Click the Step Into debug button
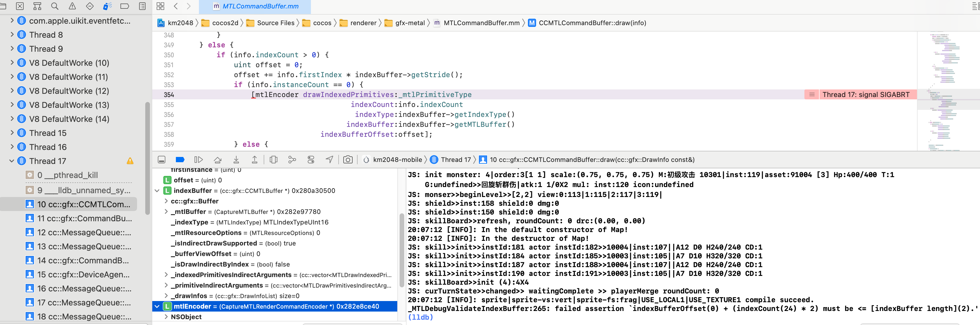The image size is (980, 325). 236,160
